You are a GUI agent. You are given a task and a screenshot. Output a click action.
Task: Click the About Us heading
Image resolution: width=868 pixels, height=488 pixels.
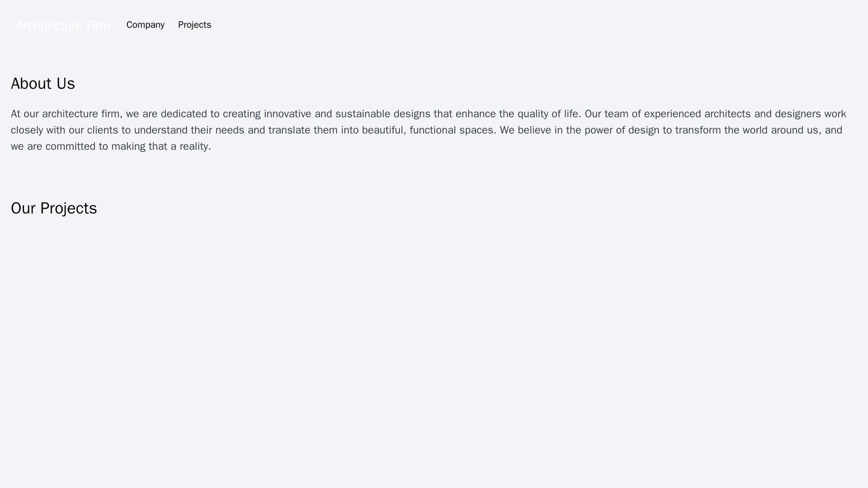43,83
